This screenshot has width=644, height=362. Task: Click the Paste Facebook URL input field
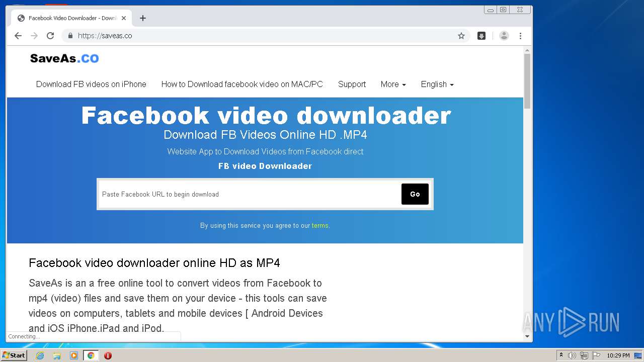(x=250, y=194)
